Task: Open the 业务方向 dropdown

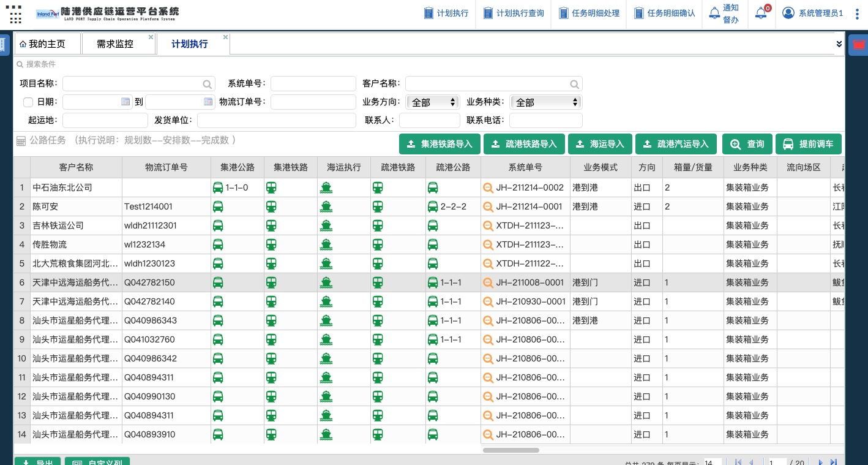Action: point(432,102)
